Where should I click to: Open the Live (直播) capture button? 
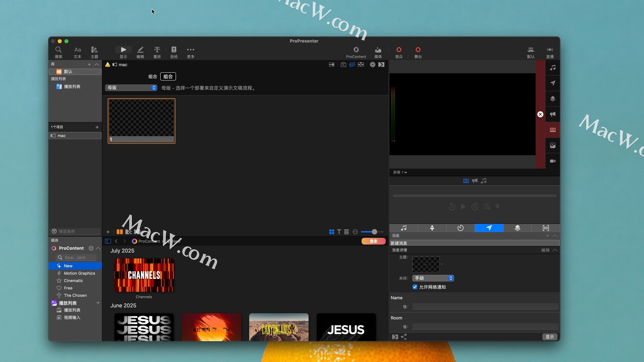(x=550, y=52)
